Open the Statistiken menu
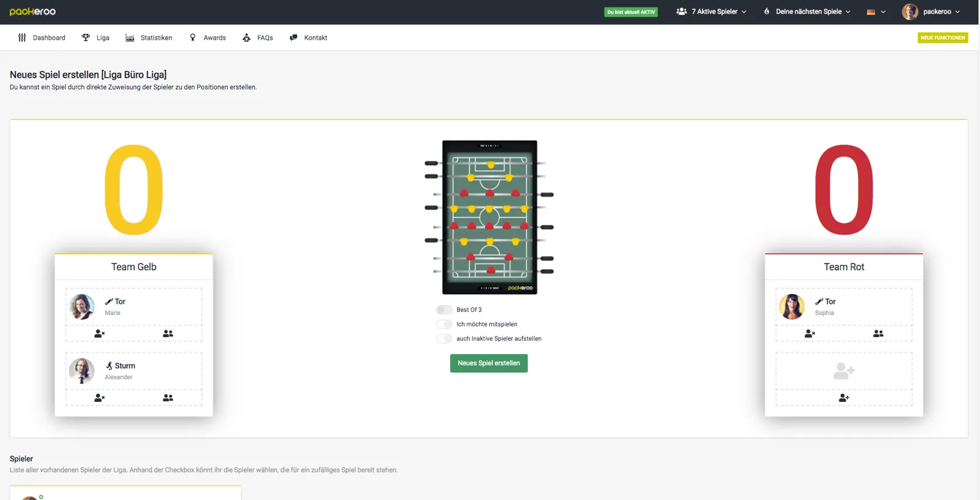Image resolution: width=980 pixels, height=500 pixels. click(x=149, y=38)
